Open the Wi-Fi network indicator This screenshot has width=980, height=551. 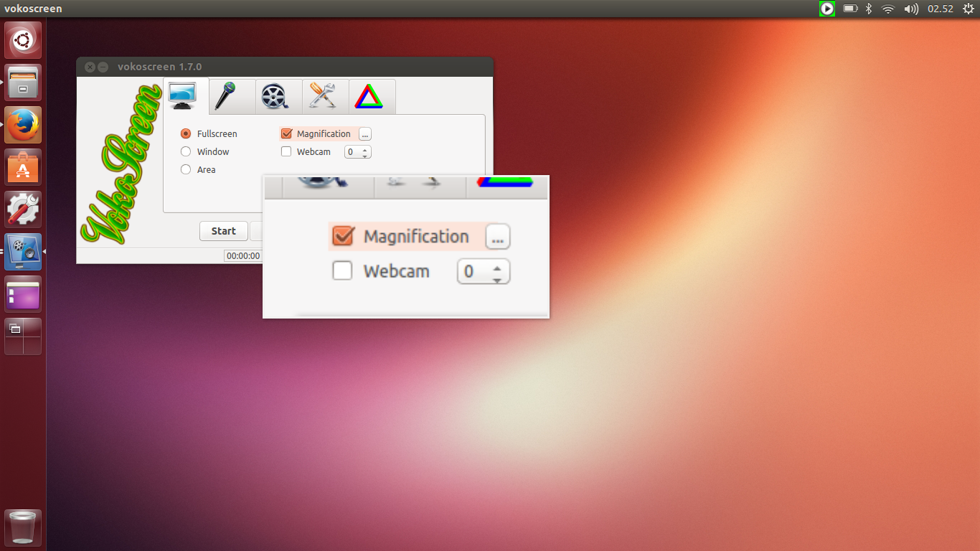pos(888,9)
